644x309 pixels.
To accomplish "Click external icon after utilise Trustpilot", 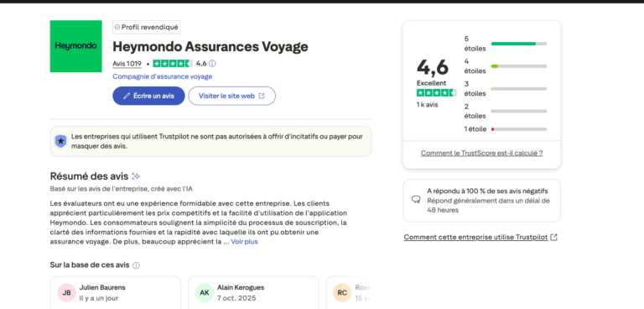I will (x=553, y=238).
